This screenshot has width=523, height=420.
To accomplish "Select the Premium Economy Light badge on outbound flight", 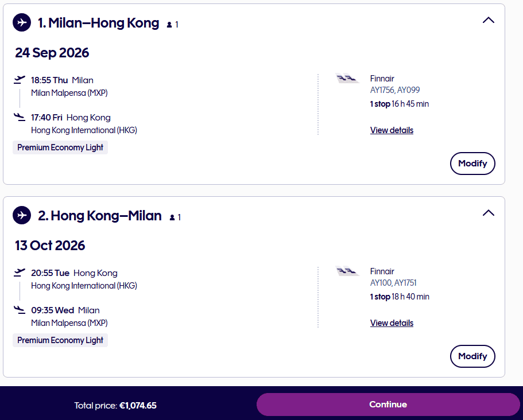I will pyautogui.click(x=60, y=147).
